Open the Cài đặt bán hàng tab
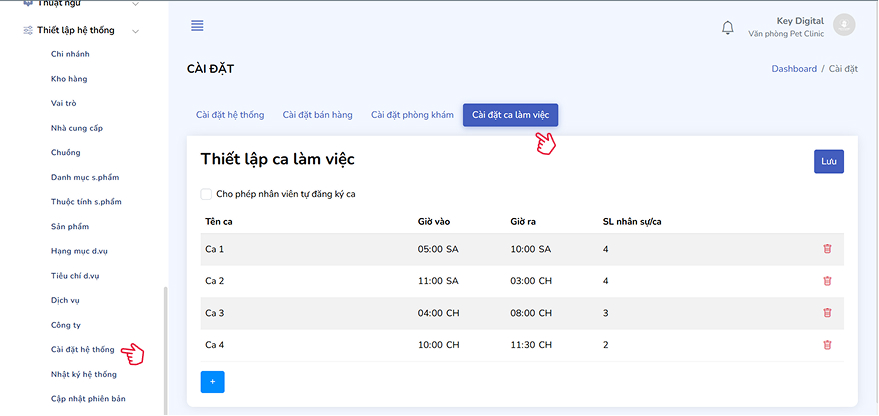This screenshot has width=879, height=416. pos(317,115)
